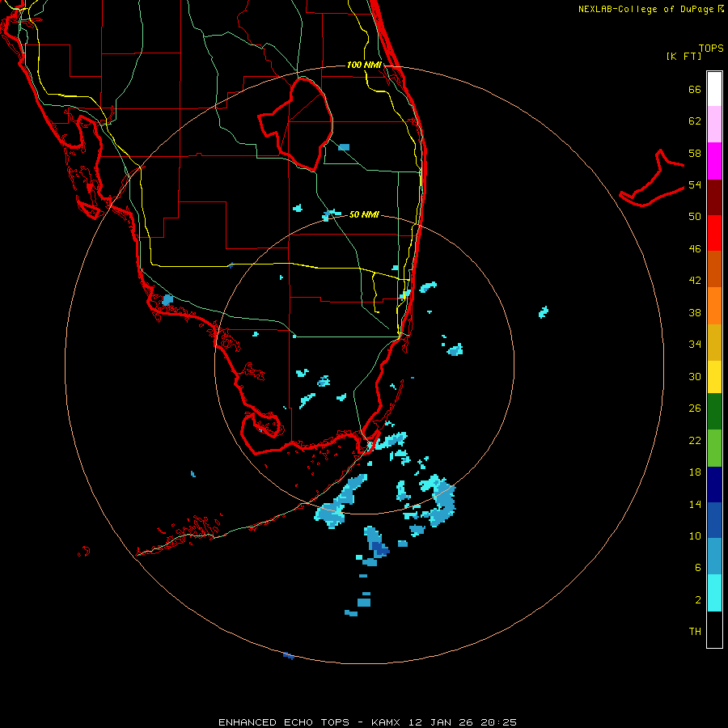
Task: Click the light orange legend swatch
Action: click(714, 306)
